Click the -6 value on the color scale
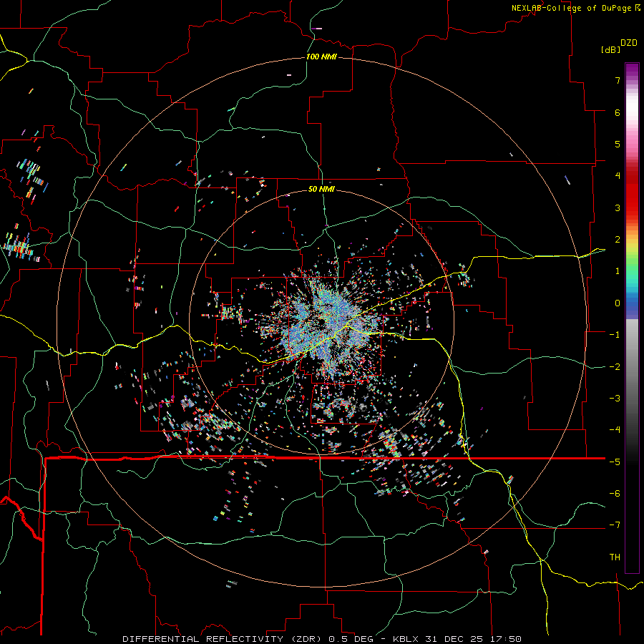The height and width of the screenshot is (644, 644). (x=615, y=493)
